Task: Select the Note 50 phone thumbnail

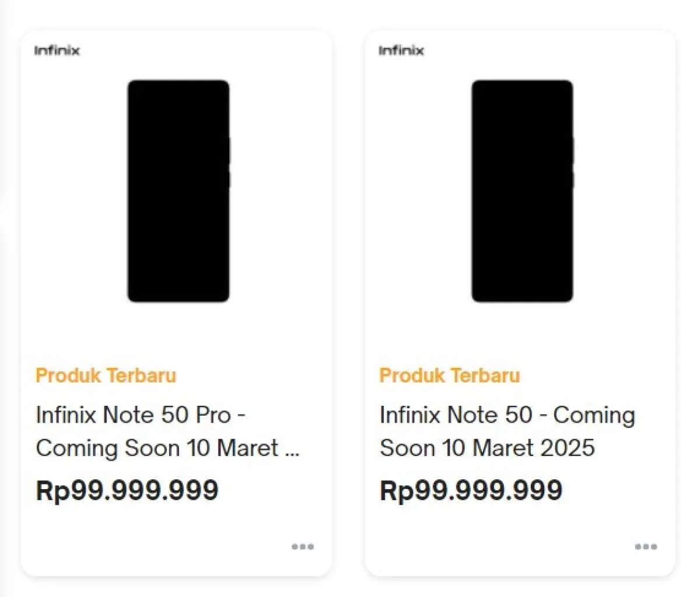Action: coord(522,191)
